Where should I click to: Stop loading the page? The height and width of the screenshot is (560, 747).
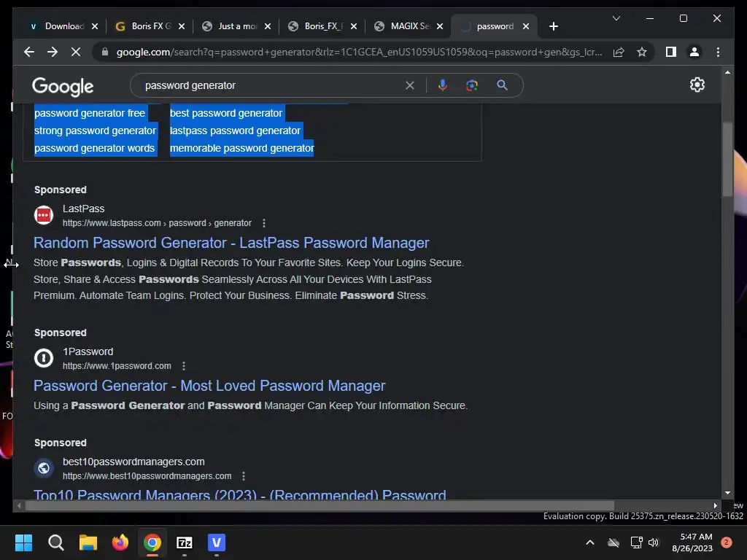(76, 52)
